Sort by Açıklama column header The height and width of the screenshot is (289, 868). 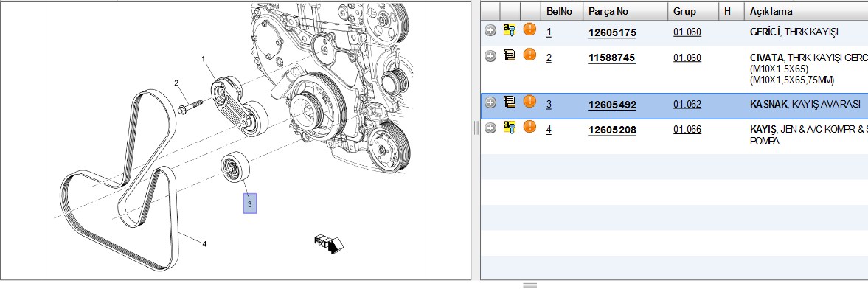(x=806, y=11)
